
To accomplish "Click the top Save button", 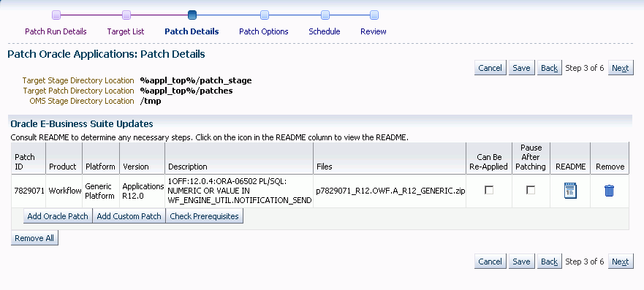I will (x=521, y=68).
